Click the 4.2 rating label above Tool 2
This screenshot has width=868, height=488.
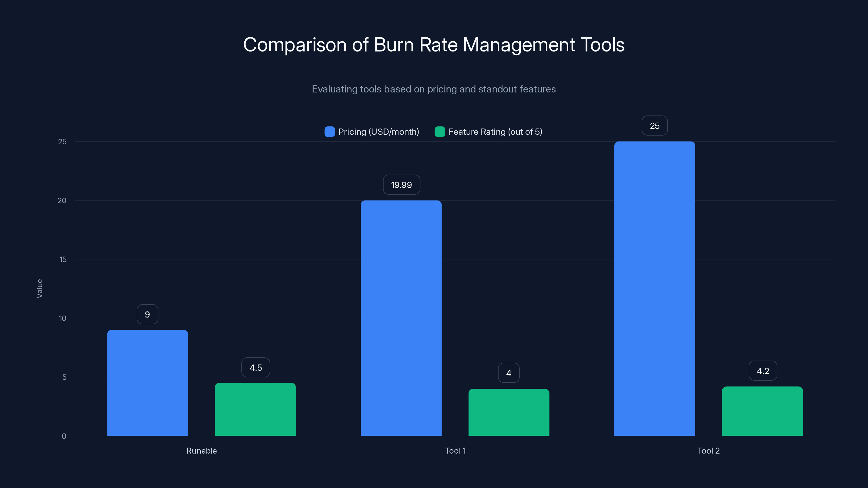763,370
